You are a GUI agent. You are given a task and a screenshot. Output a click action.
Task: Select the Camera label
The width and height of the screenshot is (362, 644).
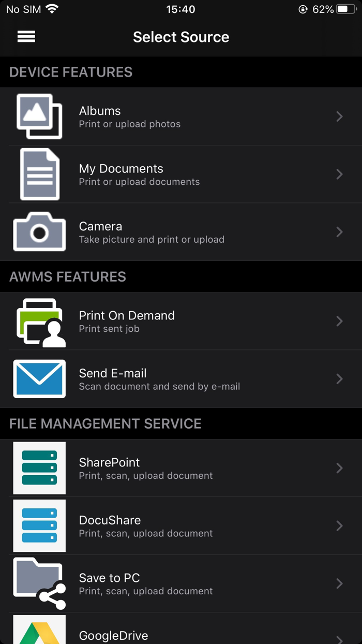tap(100, 226)
